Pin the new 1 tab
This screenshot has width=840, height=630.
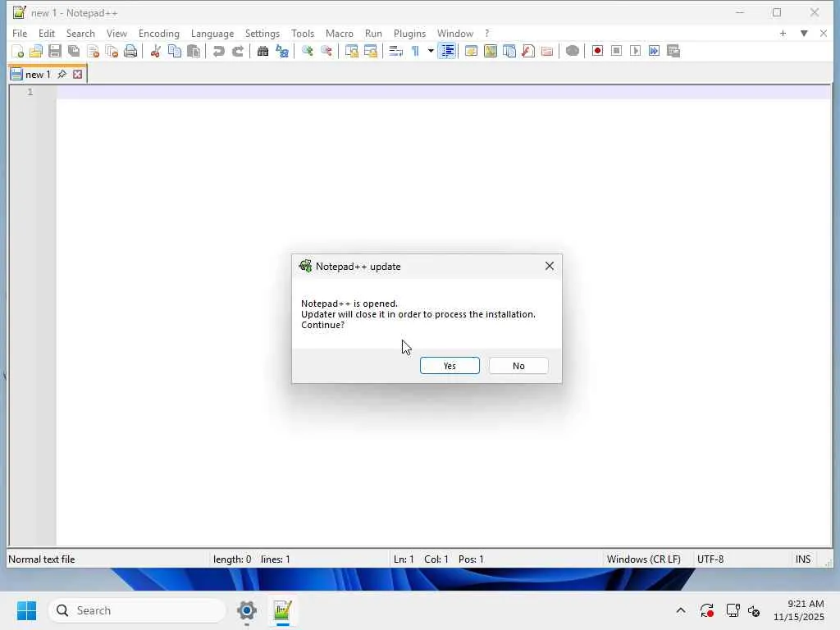pyautogui.click(x=62, y=74)
